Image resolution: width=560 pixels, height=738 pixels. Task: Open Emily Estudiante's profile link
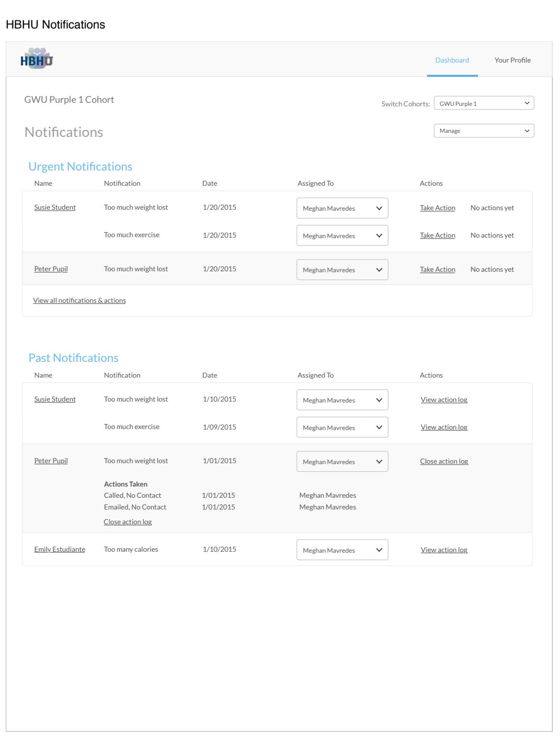click(60, 549)
